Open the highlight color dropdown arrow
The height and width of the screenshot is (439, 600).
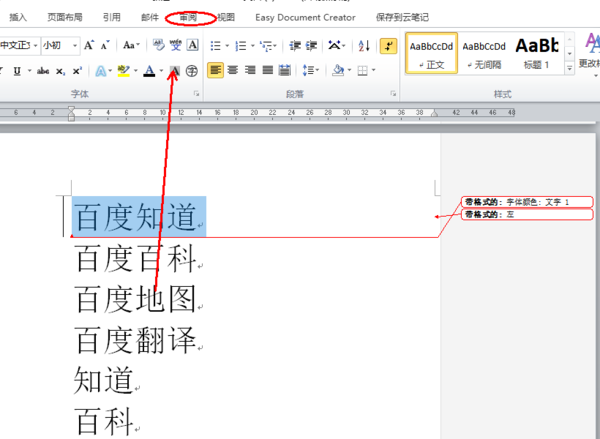(x=135, y=71)
